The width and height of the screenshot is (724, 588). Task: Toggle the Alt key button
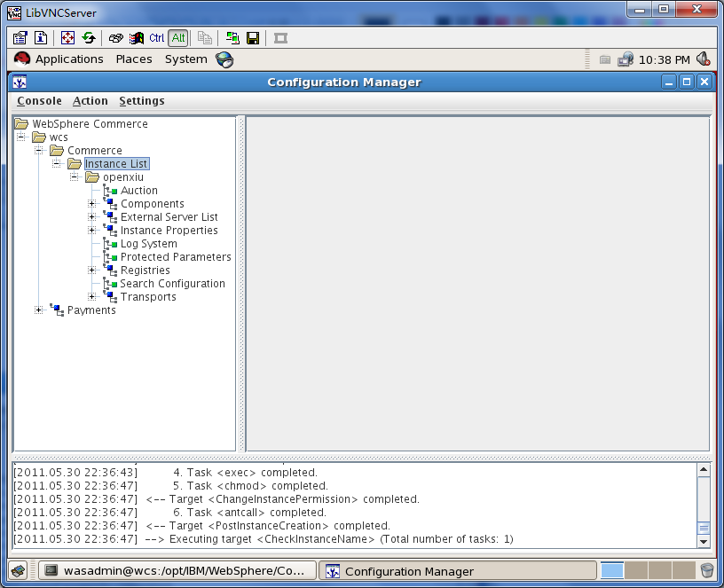pos(178,38)
